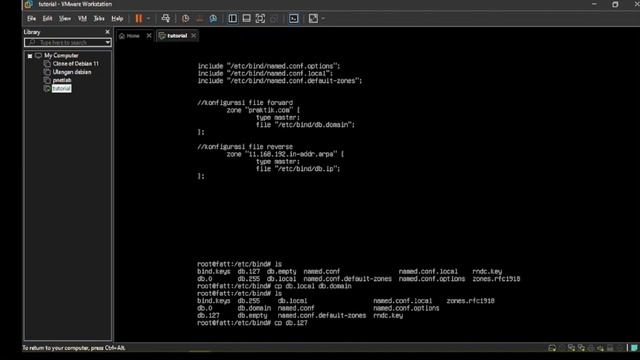Click the message log icon at status bar end
This screenshot has height=360, width=640.
click(x=634, y=348)
